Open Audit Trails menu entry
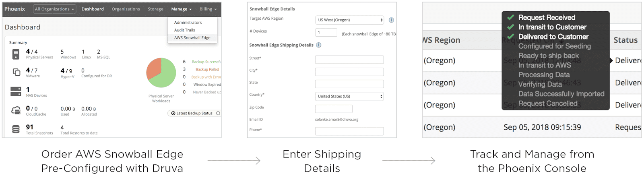Viewport: 644px width, 178px height. 184,30
